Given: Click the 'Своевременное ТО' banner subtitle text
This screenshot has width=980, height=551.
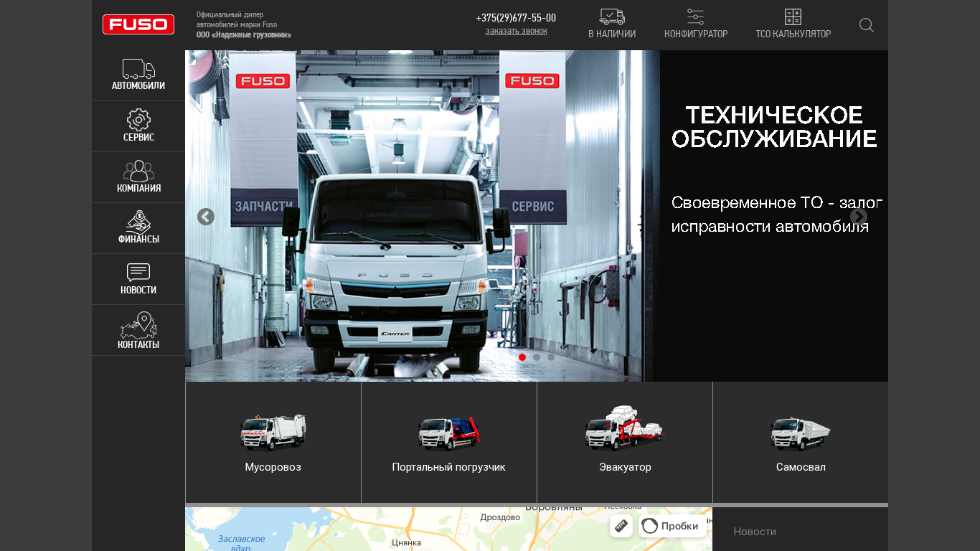Looking at the screenshot, I should [777, 215].
